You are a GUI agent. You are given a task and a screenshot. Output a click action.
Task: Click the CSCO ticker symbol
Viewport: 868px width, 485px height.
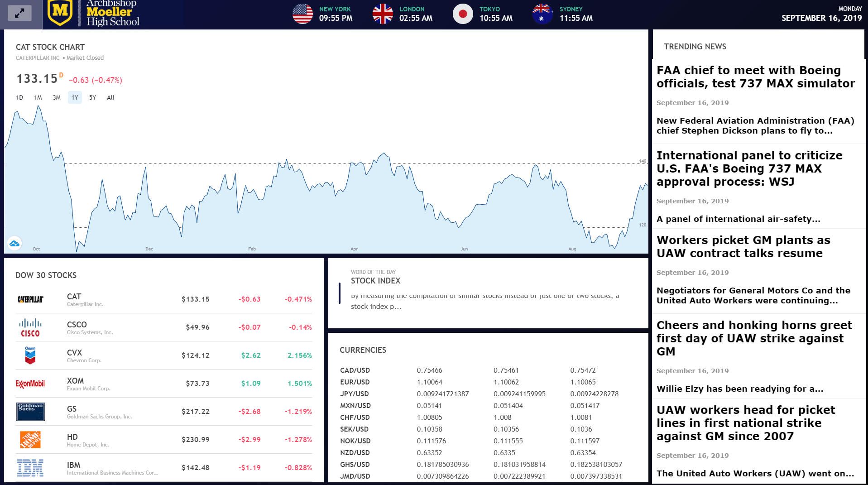click(x=77, y=325)
